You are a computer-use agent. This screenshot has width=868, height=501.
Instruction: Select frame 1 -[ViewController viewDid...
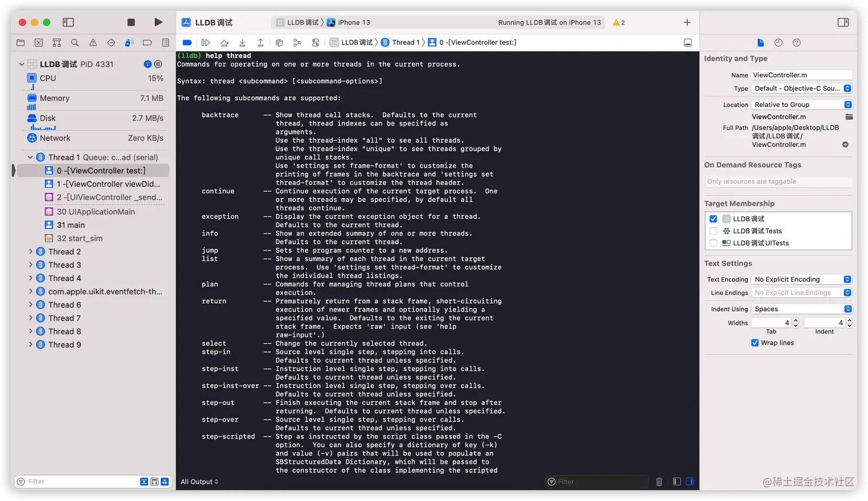[103, 184]
